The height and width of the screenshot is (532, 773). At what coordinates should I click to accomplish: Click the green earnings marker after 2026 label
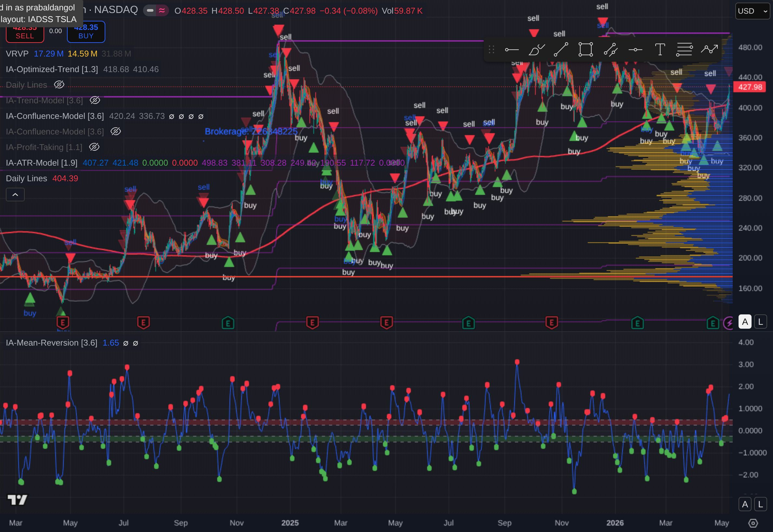tap(637, 323)
